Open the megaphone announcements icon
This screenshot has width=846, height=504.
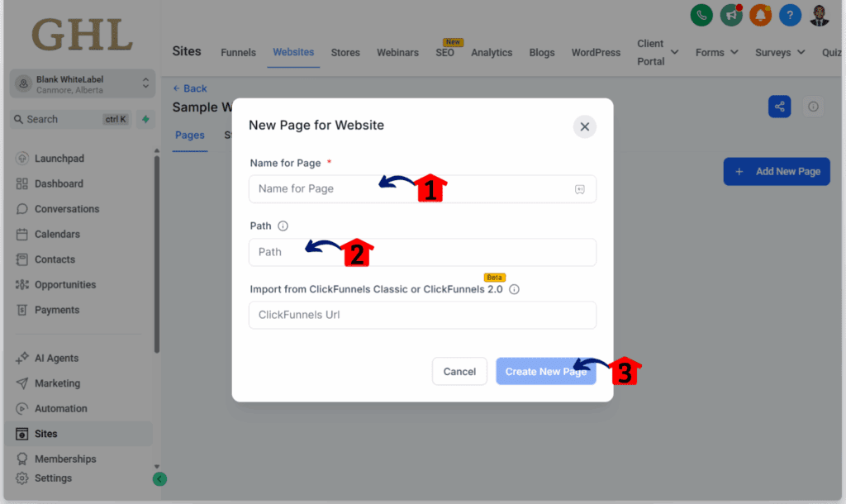pos(731,15)
